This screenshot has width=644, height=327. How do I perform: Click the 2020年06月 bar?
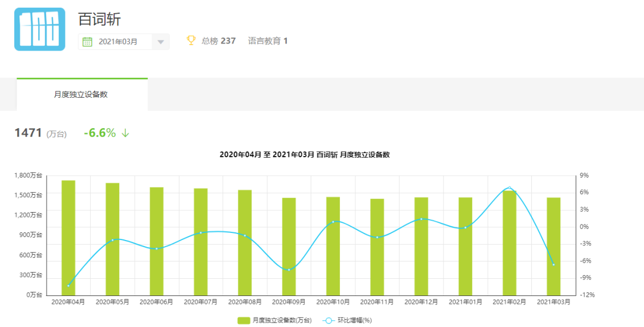[x=156, y=241]
